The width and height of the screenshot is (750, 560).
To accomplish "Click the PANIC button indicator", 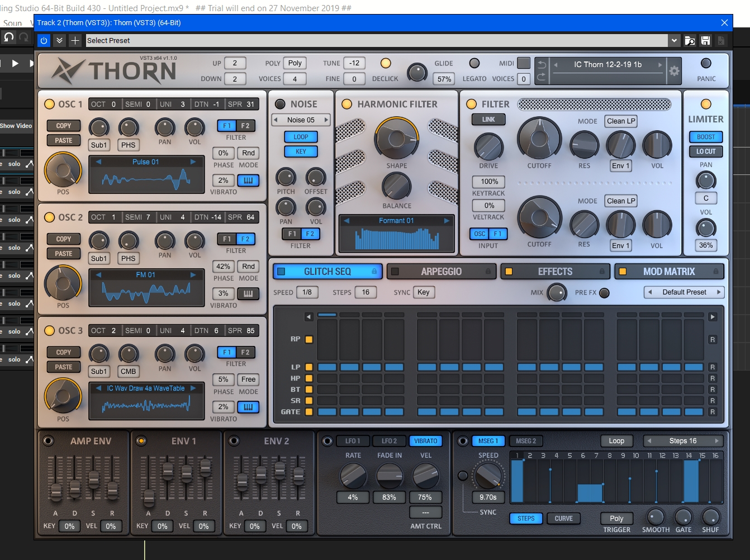I will click(706, 63).
